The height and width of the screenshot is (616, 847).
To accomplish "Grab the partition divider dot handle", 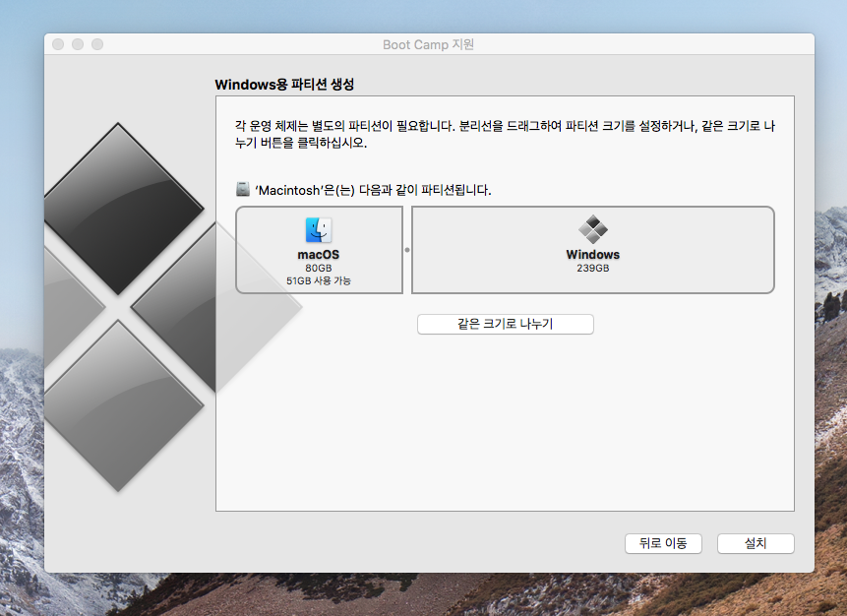I will [407, 250].
